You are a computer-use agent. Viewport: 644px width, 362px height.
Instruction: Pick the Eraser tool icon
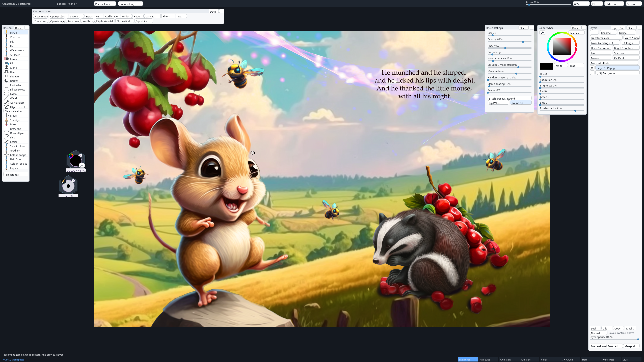click(x=7, y=59)
